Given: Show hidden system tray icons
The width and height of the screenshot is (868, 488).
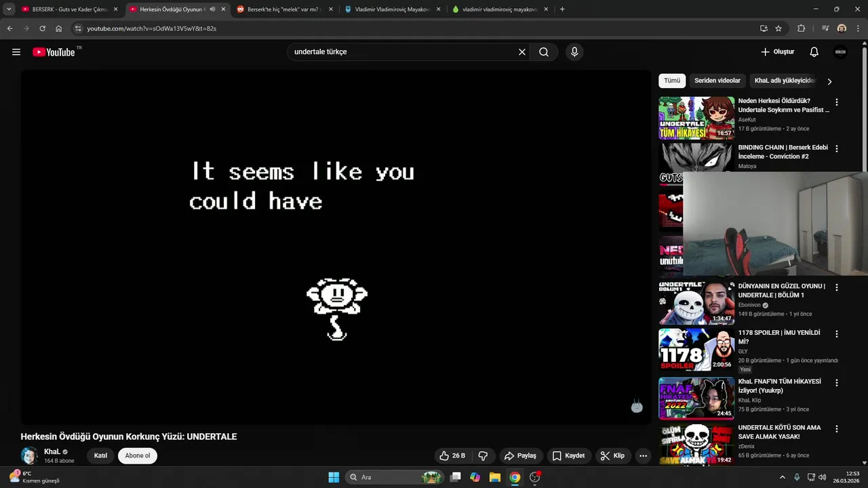Looking at the screenshot, I should tap(782, 477).
